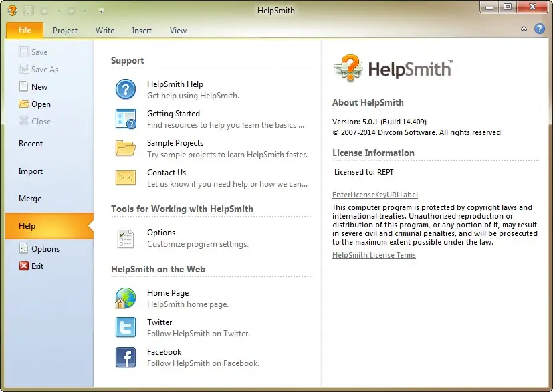This screenshot has height=392, width=553.
Task: Click the Options label in the sidebar
Action: 45,249
